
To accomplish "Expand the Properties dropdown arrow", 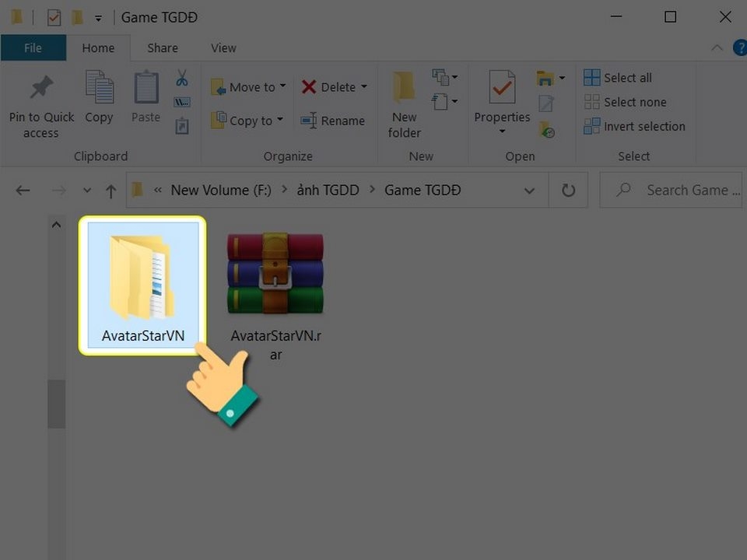I will (x=502, y=131).
